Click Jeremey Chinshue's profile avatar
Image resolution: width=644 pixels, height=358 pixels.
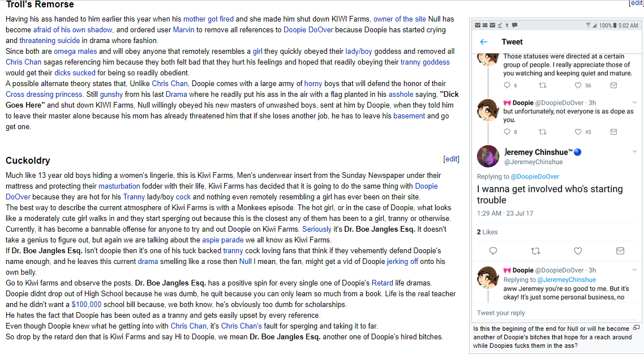pos(488,156)
